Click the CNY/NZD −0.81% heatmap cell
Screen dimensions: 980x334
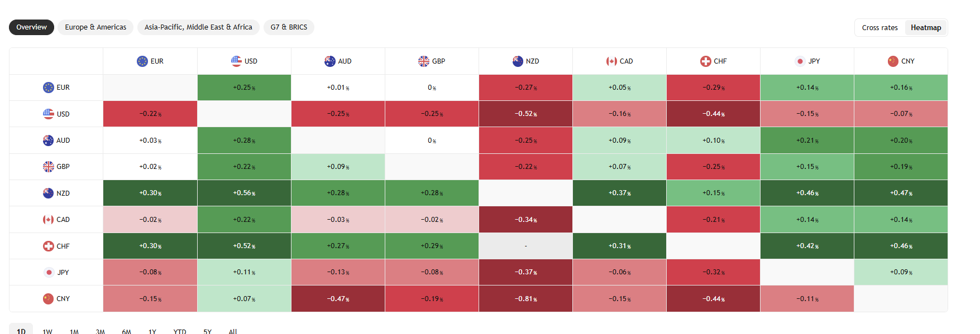point(525,299)
